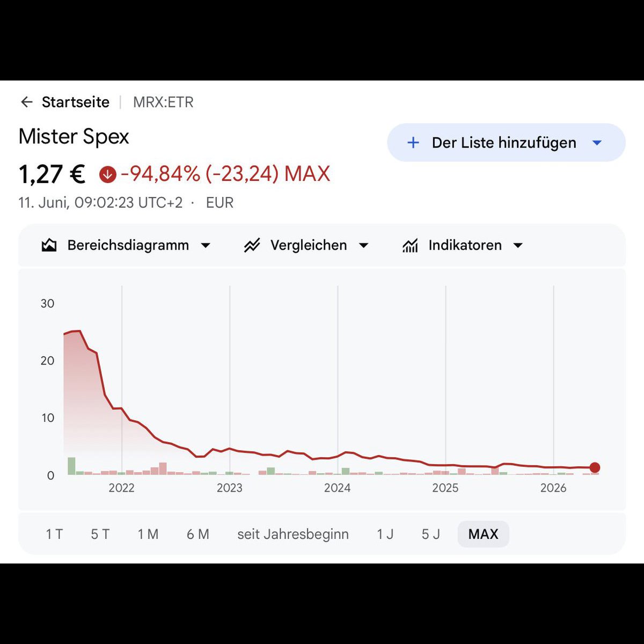Click the back arrow icon
This screenshot has height=644, width=644.
[x=26, y=102]
